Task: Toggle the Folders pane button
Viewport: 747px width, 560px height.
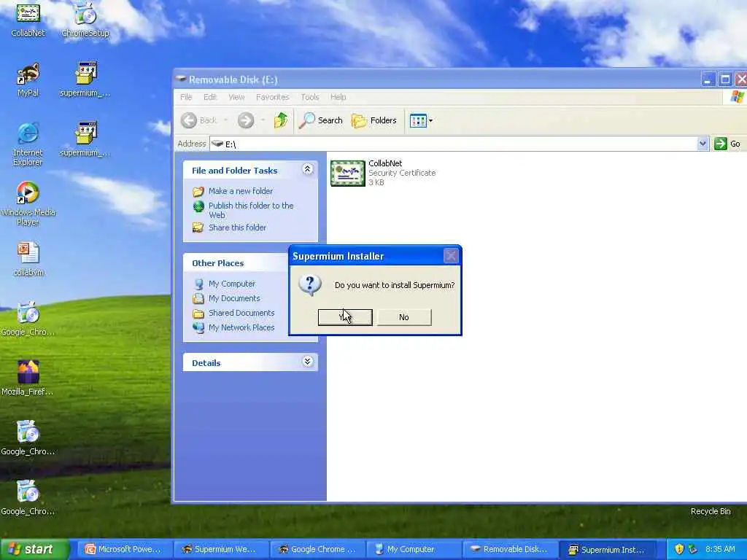Action: tap(374, 120)
